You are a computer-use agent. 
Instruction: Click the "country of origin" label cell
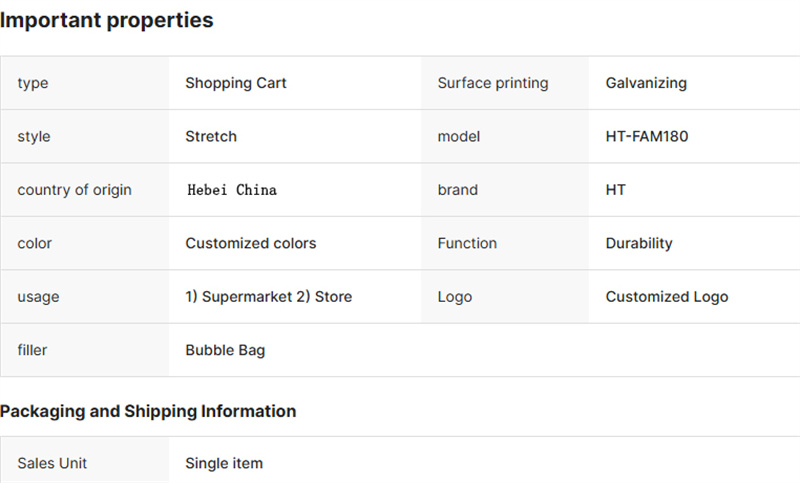pos(85,190)
